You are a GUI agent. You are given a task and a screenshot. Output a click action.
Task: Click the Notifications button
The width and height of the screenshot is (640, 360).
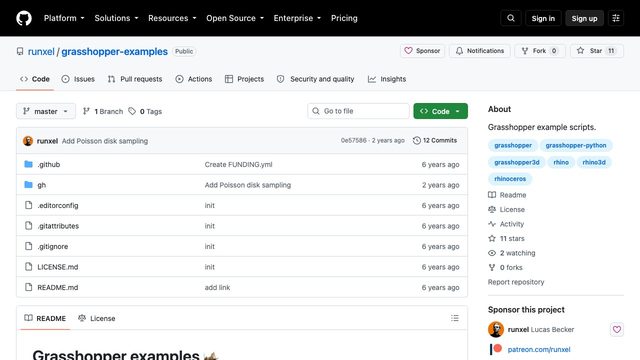480,51
